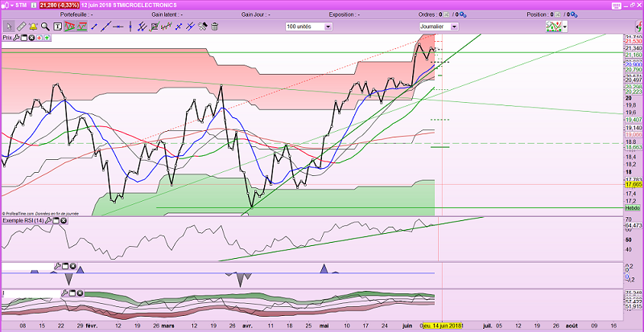Click the 64,473 RSI value label
This screenshot has width=644, height=332.
pyautogui.click(x=634, y=226)
